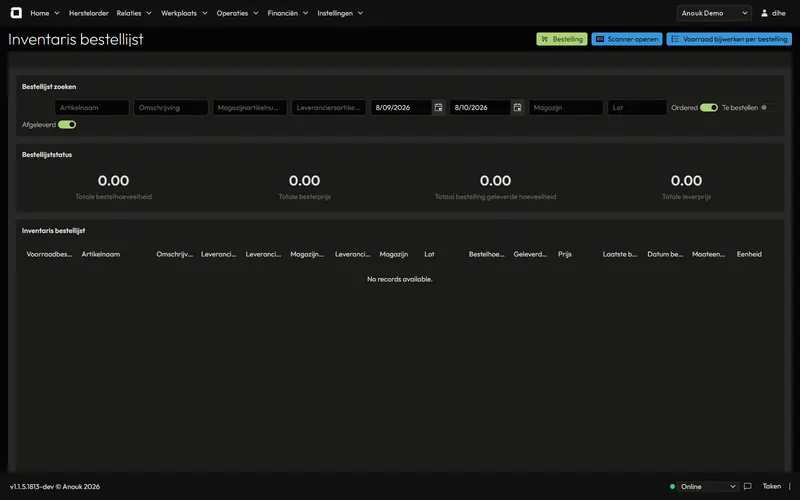Click the dihe user account label

(x=779, y=13)
